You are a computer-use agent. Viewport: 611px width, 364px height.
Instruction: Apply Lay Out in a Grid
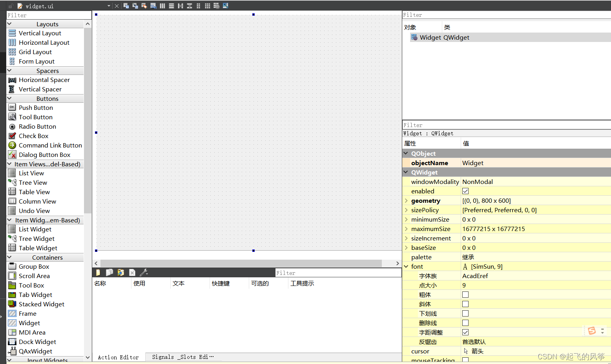coord(207,5)
